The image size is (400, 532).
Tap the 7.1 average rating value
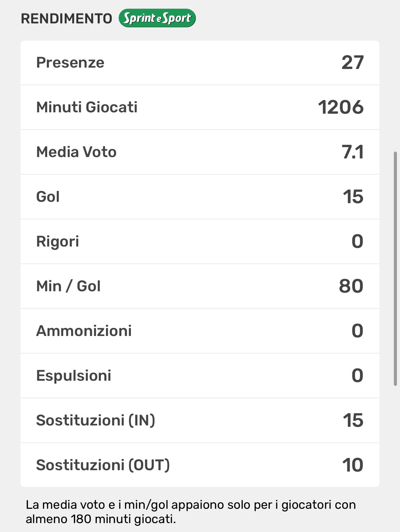coord(353,152)
